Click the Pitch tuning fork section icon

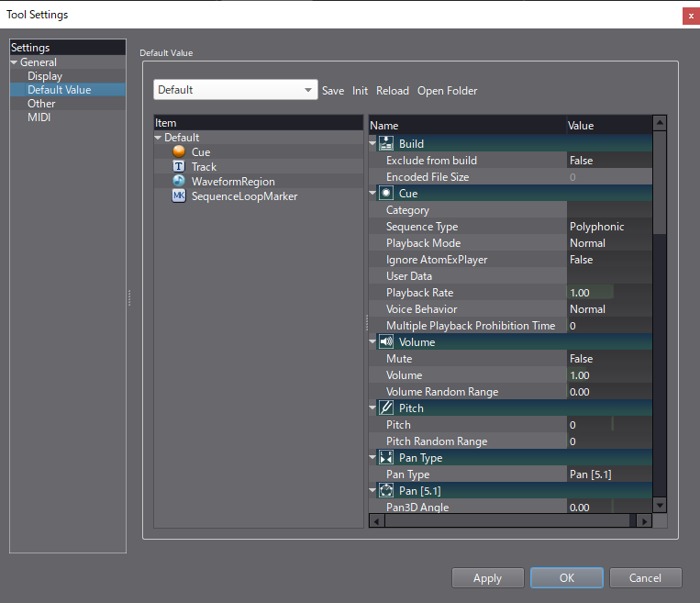pos(386,408)
